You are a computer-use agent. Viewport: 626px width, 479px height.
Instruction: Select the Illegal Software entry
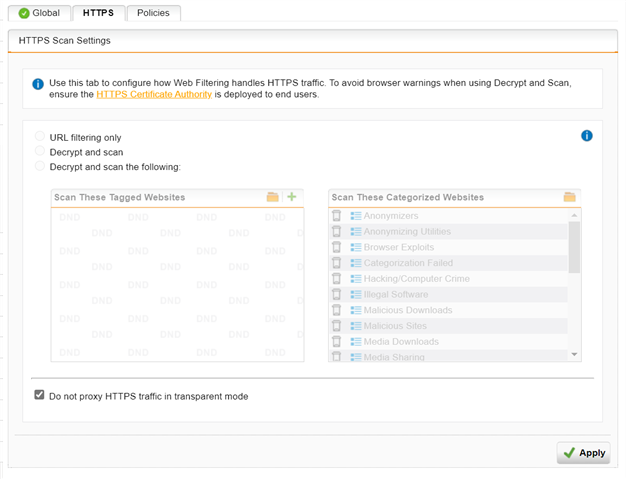396,295
